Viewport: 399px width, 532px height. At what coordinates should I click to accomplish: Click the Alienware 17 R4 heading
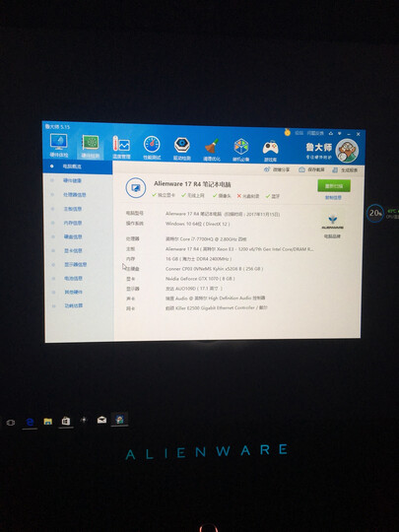(192, 184)
